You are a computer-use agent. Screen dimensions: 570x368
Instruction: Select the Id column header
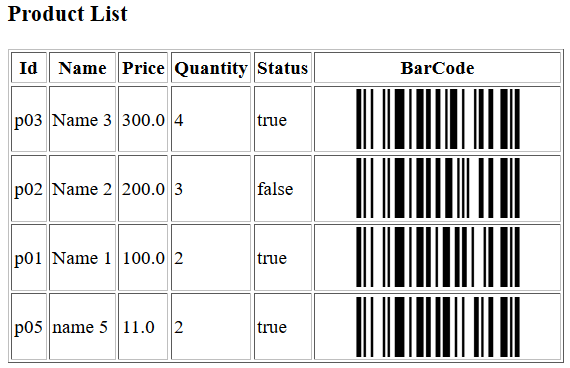[x=29, y=68]
